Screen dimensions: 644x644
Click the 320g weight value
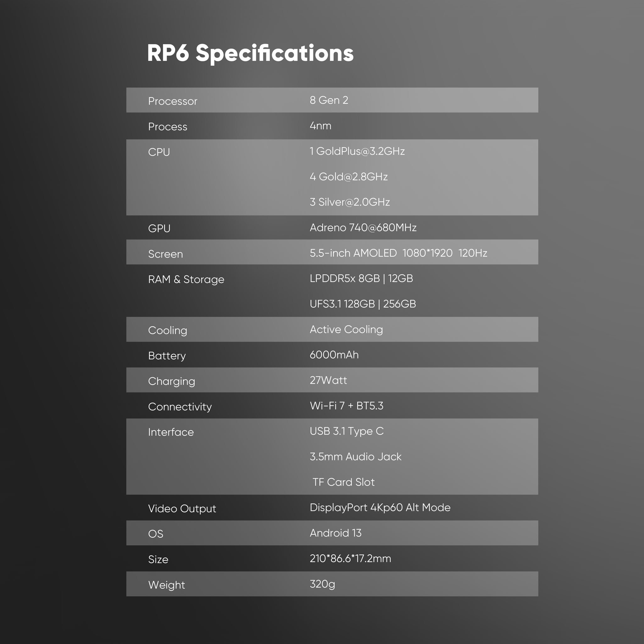coord(322,584)
